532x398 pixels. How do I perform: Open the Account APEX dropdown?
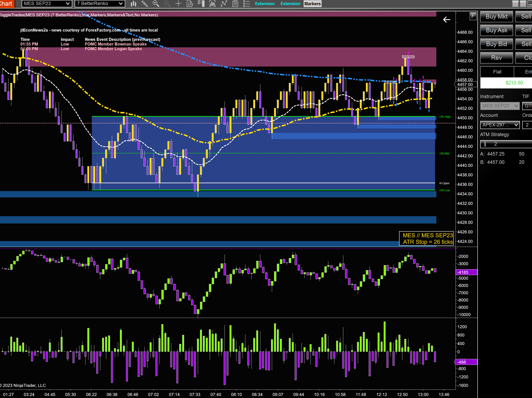500,125
